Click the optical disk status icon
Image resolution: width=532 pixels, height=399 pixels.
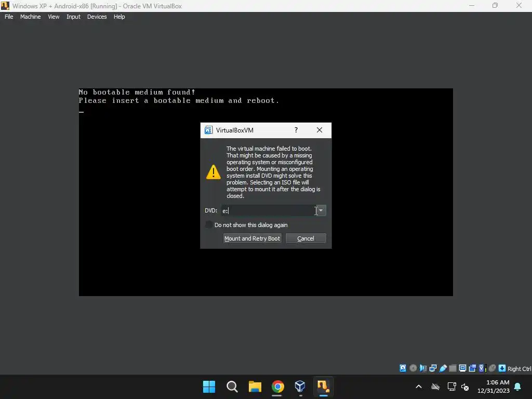413,368
